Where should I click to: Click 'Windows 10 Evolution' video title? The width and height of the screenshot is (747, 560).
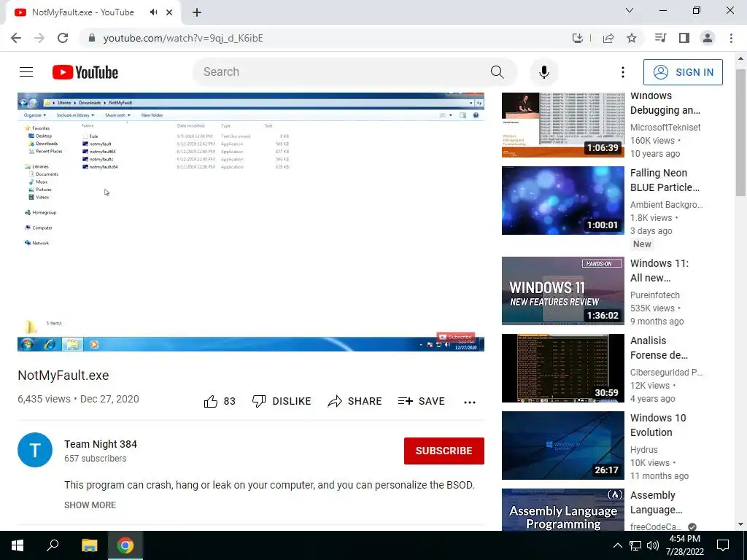(658, 425)
